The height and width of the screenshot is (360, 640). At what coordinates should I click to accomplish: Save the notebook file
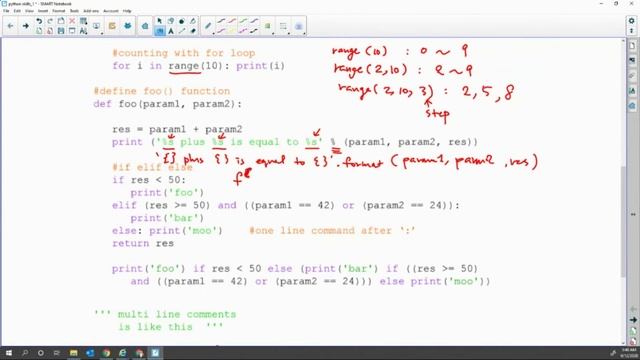(x=61, y=31)
